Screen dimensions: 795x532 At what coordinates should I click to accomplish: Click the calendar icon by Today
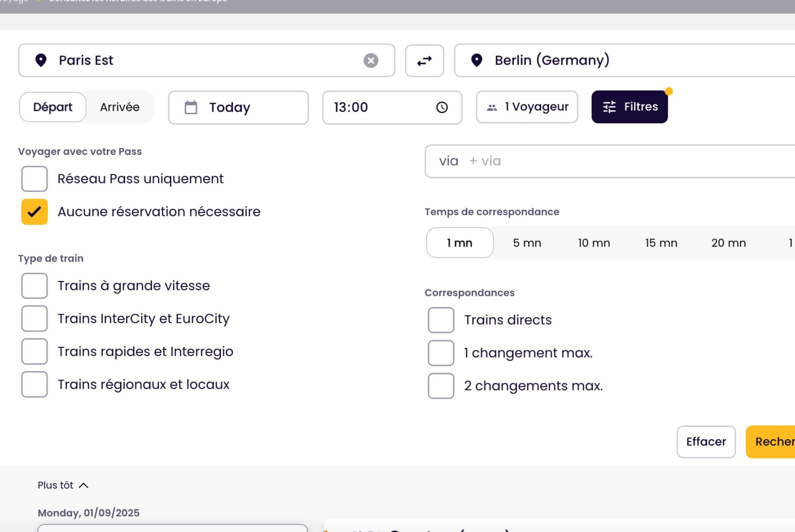click(191, 107)
